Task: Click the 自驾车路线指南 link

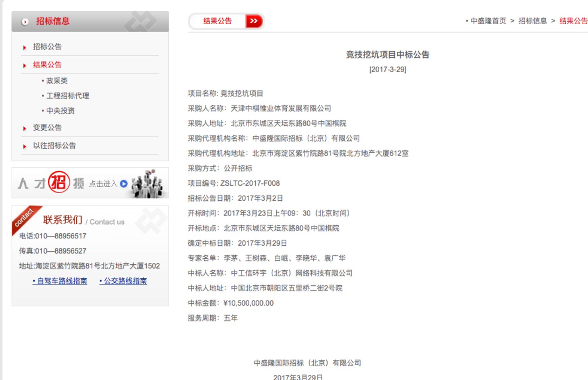Action: click(x=59, y=281)
